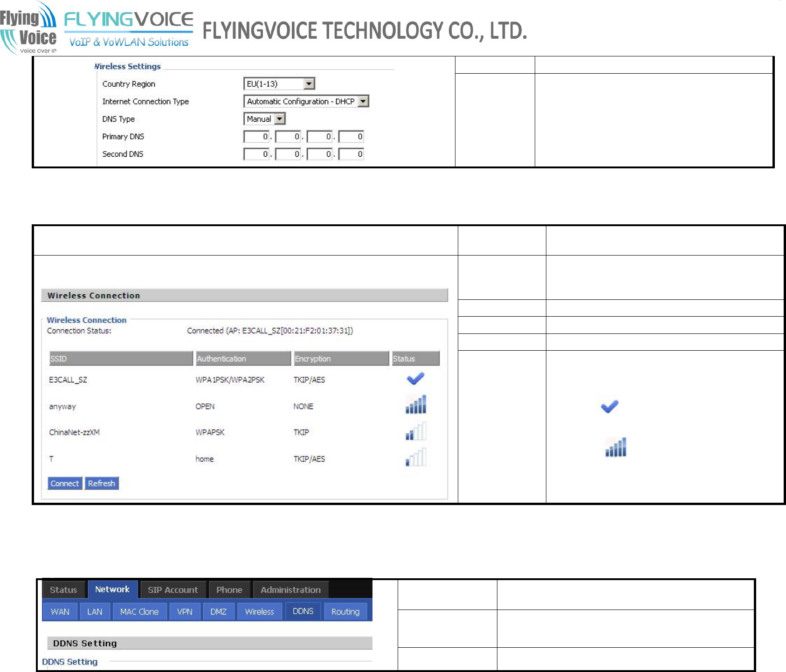
Task: Click the last octet field of Second DNS
Action: (x=351, y=154)
